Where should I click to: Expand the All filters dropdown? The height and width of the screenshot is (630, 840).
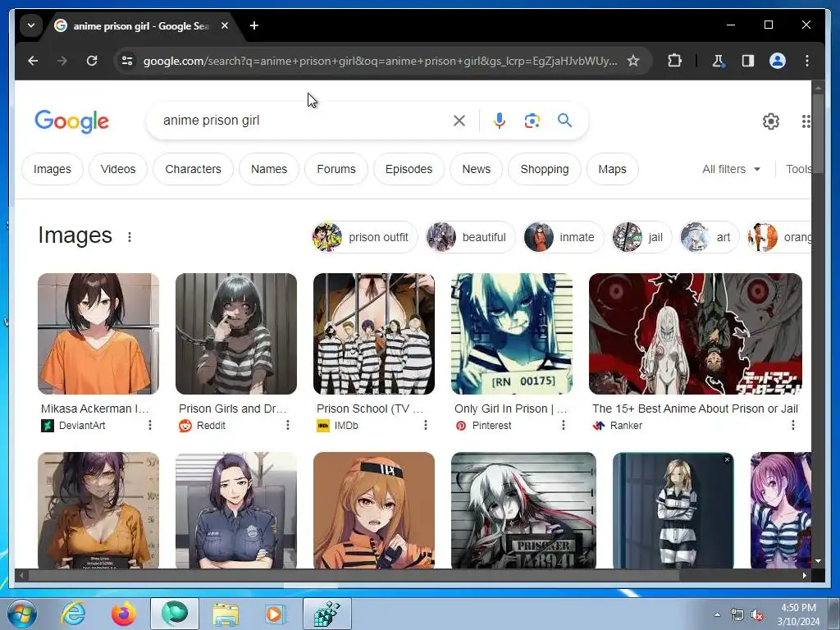pyautogui.click(x=731, y=169)
